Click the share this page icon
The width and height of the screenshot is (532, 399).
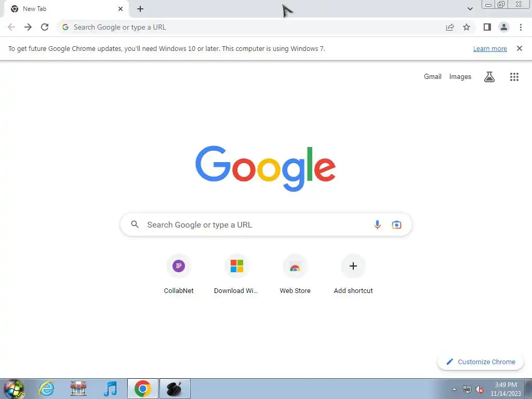point(450,27)
